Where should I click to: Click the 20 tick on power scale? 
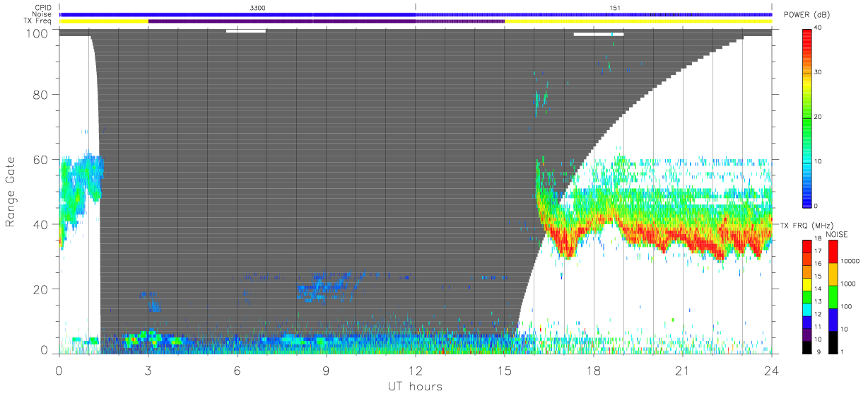819,117
